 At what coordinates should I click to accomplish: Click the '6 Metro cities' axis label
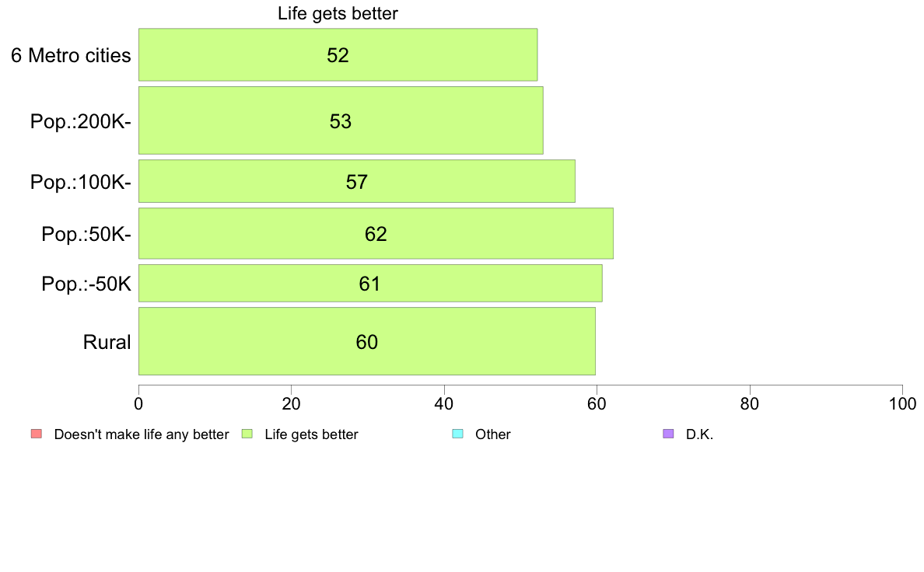tap(71, 55)
